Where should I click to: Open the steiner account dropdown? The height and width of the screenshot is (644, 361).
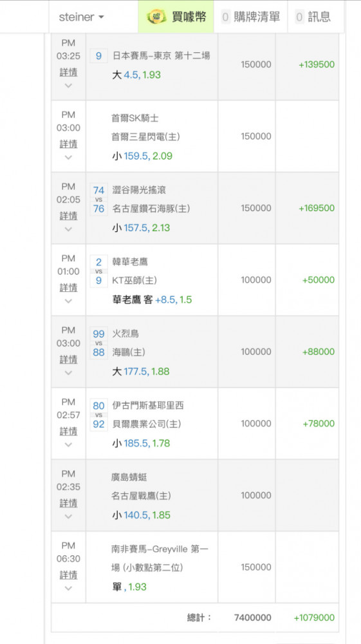click(81, 17)
